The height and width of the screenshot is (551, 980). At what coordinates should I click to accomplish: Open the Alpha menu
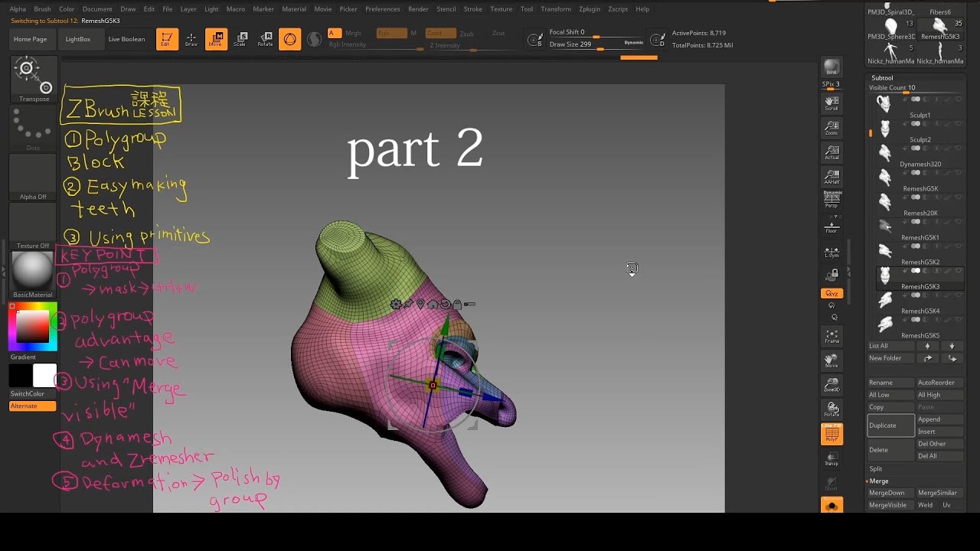18,9
